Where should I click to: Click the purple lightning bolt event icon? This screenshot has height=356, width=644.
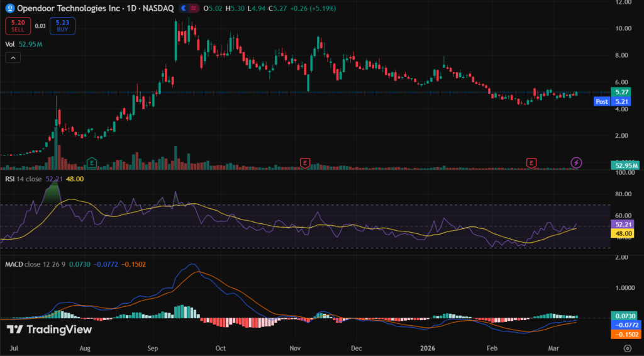pyautogui.click(x=577, y=163)
